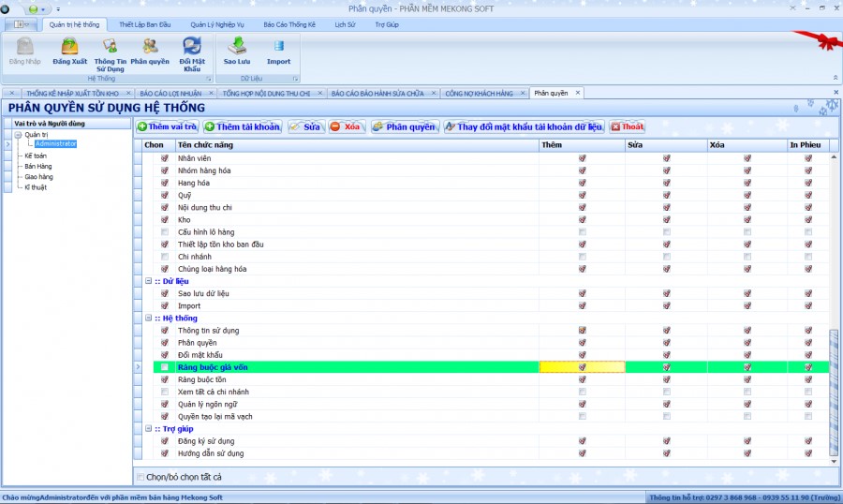Toggle In Phieu checkbox for Import row
Viewport: 843px width, 504px height.
pos(808,305)
